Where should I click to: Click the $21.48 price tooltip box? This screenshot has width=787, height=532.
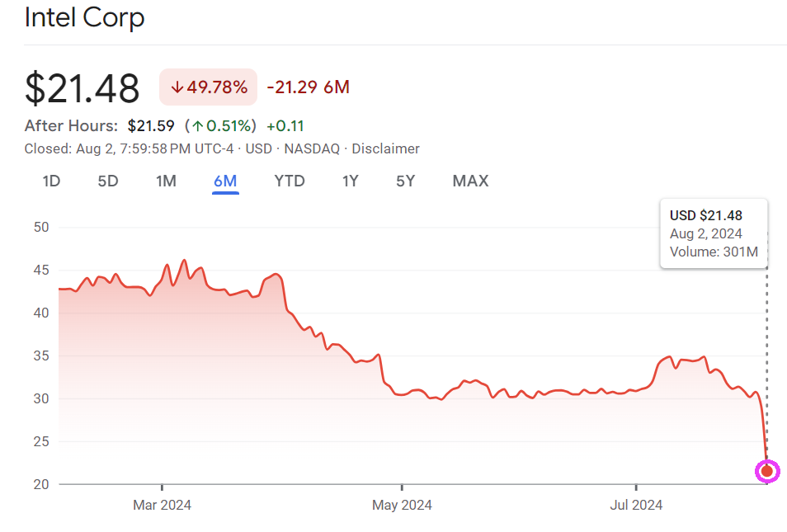[714, 233]
